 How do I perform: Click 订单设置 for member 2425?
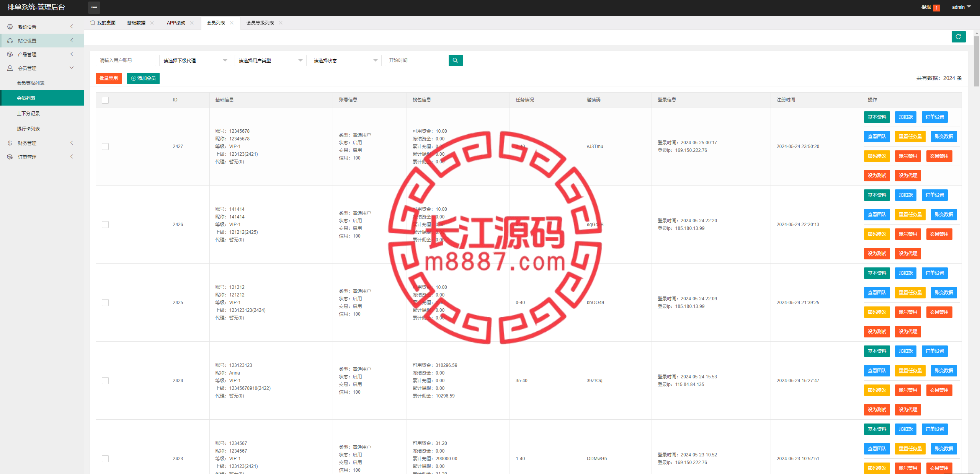tap(935, 273)
